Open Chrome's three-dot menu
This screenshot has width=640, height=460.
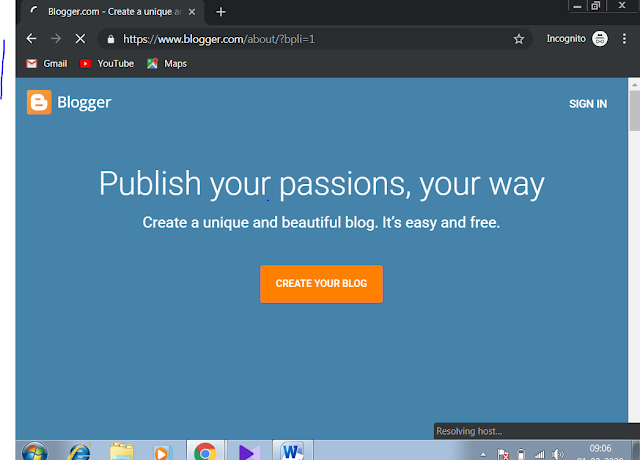[x=624, y=39]
